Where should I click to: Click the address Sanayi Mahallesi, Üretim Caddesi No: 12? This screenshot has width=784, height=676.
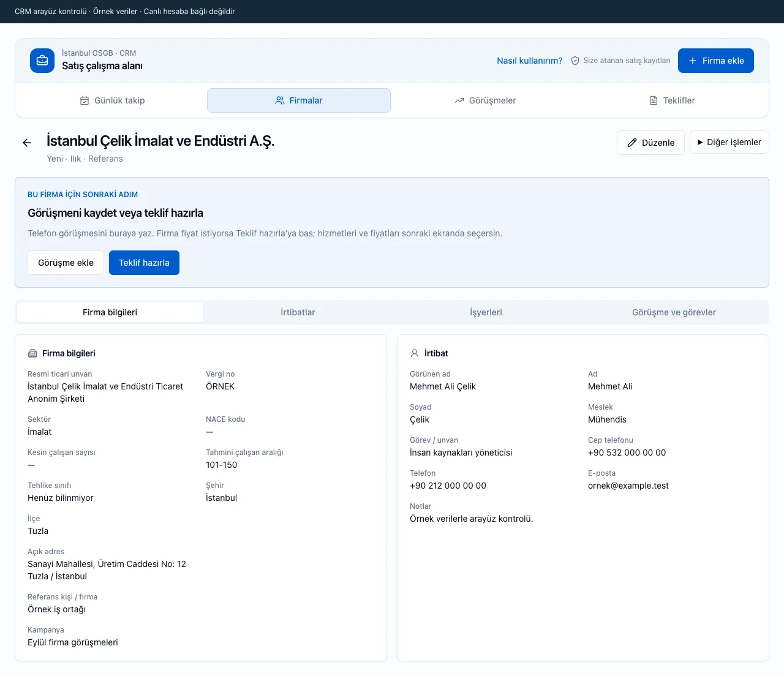pos(107,564)
